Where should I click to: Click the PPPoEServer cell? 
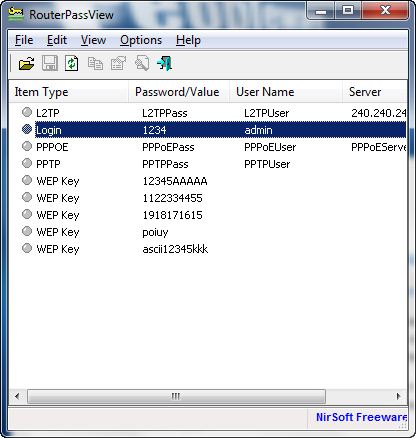379,147
